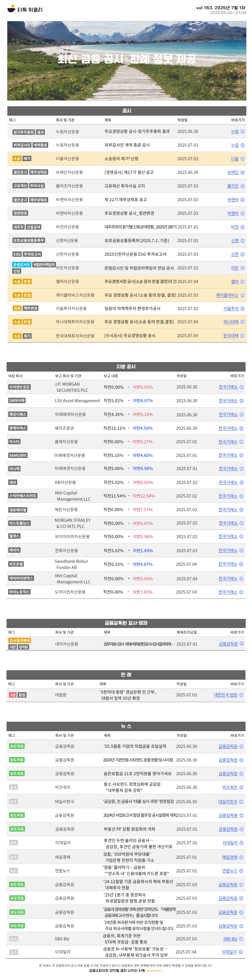Click the 금융감독원 검사·제재 section header

click(126, 623)
